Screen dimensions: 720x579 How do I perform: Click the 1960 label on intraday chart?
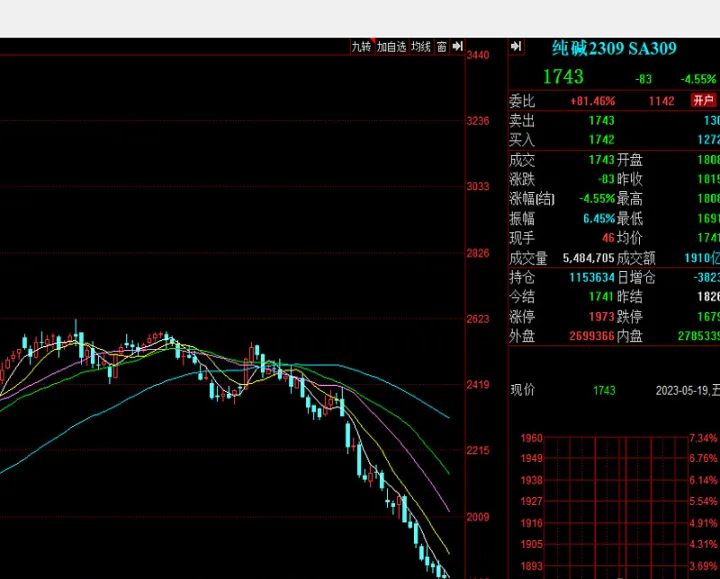531,438
